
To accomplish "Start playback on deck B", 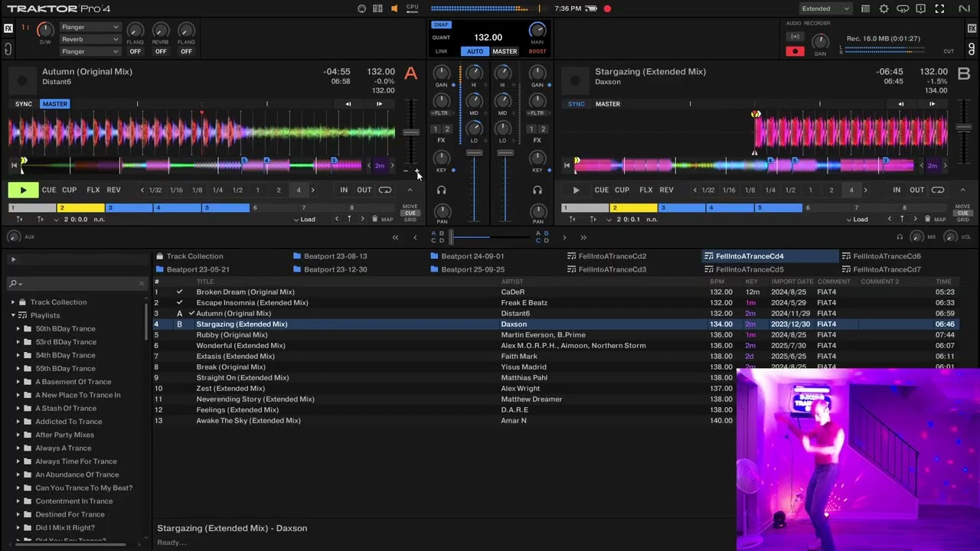I will pyautogui.click(x=576, y=190).
